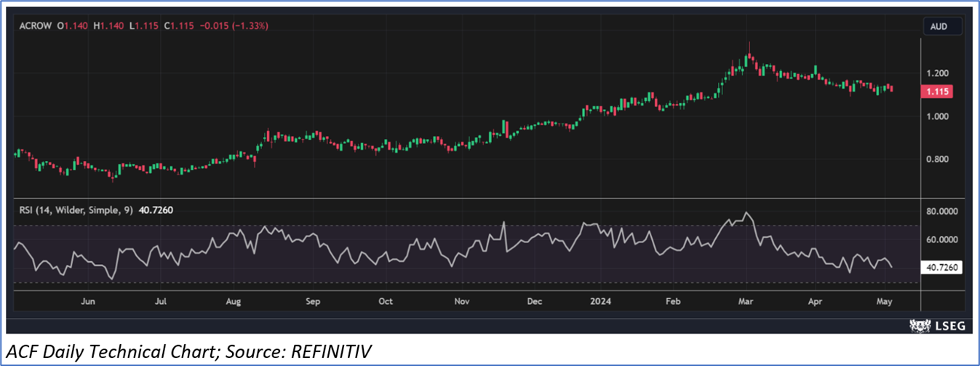
Task: Click the 80.0000 RSI axis label
Action: point(941,212)
